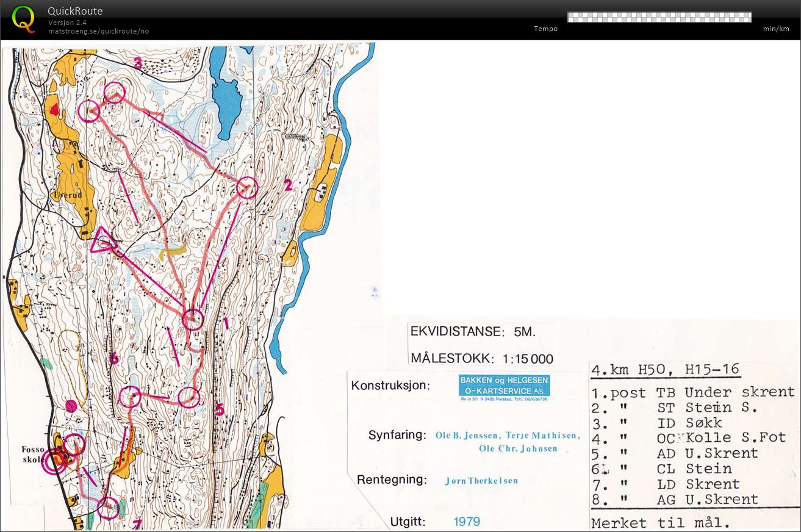Click the magenta number 2 label
This screenshot has height=532, width=801.
[x=289, y=185]
